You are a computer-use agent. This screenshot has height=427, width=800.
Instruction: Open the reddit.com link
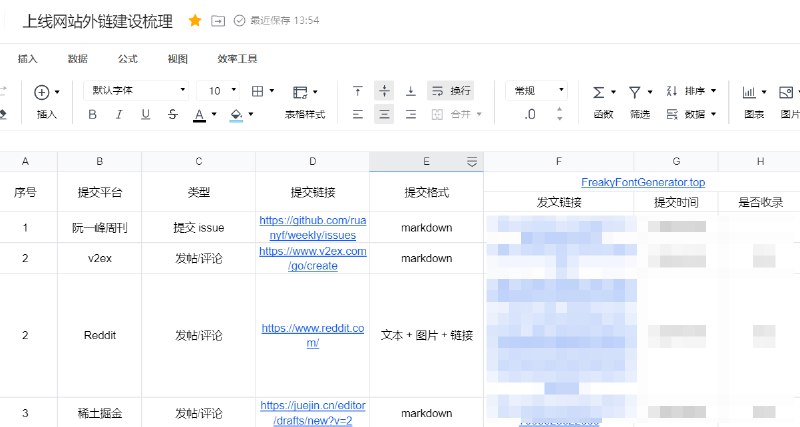click(x=313, y=335)
